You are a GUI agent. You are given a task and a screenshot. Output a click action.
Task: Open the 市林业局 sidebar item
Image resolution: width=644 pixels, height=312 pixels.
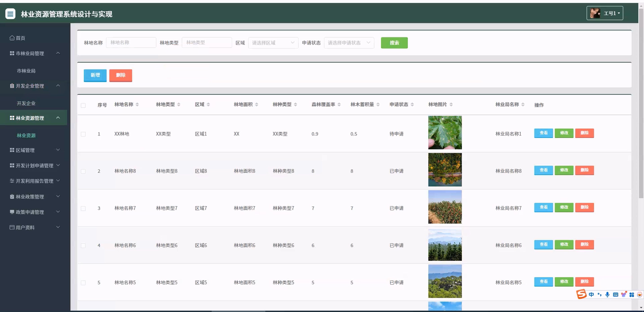pos(26,71)
